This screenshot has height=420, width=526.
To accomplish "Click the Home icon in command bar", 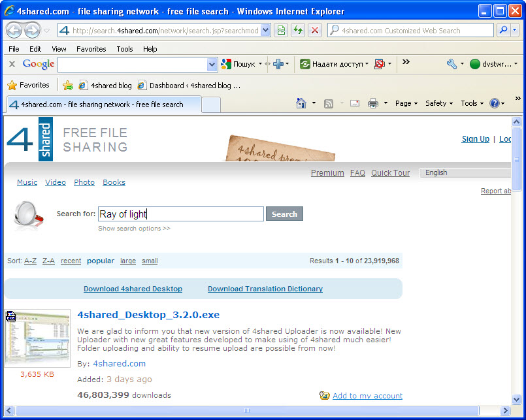I will [301, 103].
